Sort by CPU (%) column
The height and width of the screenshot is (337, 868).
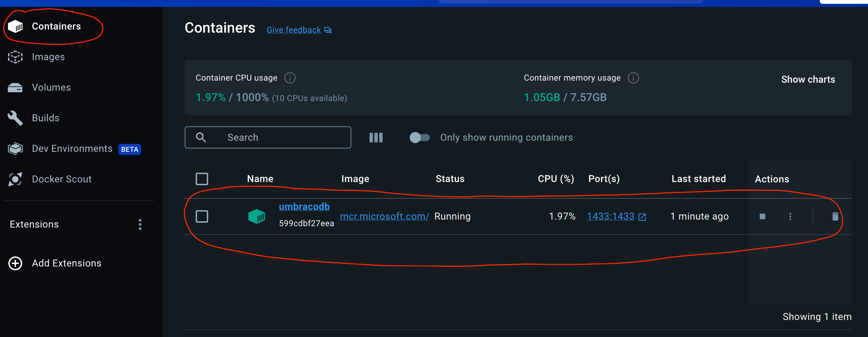click(x=556, y=179)
